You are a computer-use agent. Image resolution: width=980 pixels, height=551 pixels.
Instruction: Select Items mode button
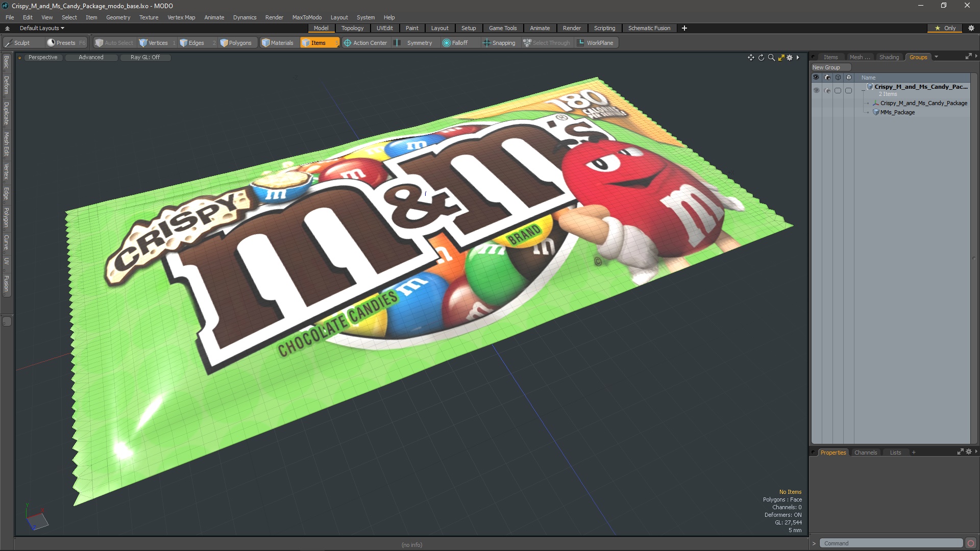(318, 43)
